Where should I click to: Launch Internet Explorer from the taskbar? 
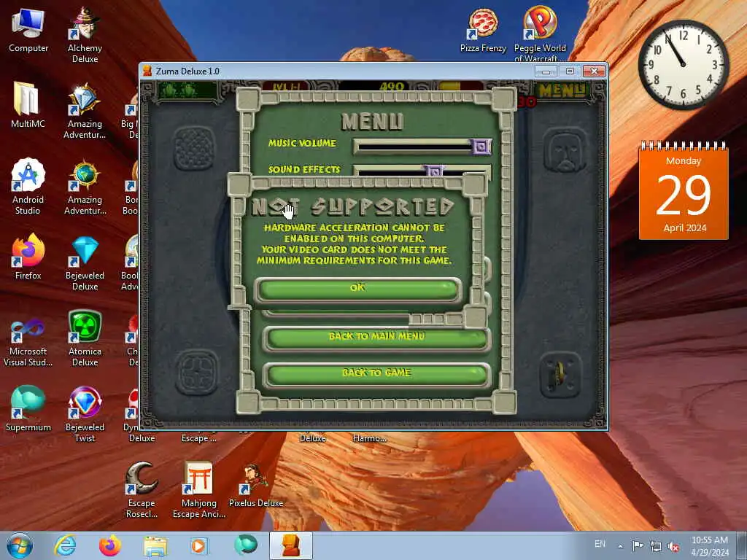point(65,545)
